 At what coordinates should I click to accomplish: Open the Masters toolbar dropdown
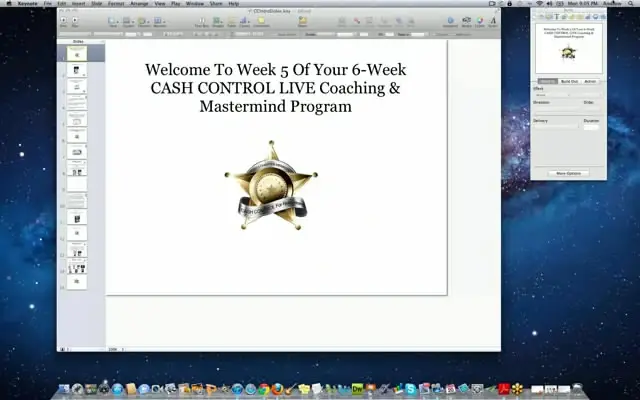159,22
